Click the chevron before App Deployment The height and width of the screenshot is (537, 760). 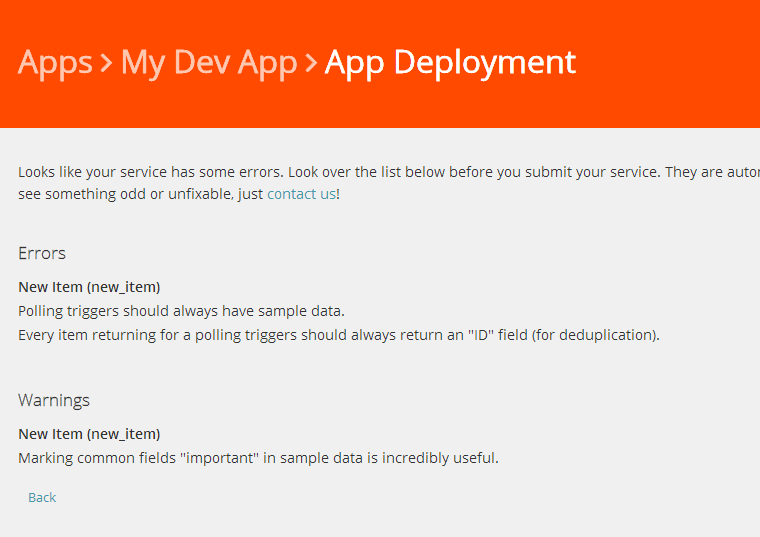(311, 63)
